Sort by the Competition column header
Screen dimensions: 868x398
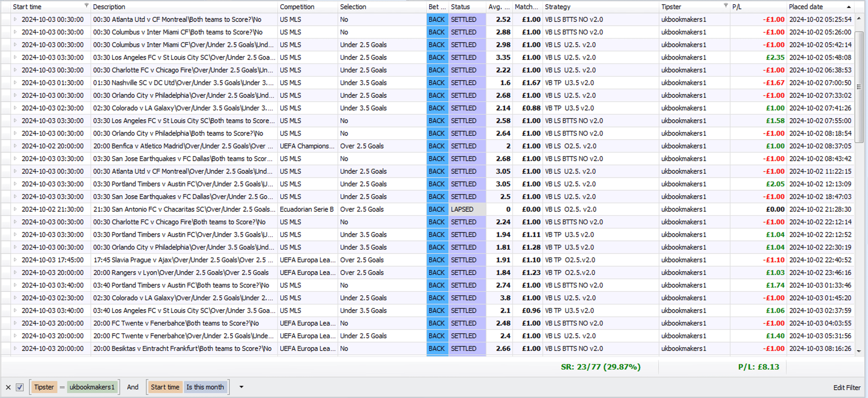pos(307,7)
